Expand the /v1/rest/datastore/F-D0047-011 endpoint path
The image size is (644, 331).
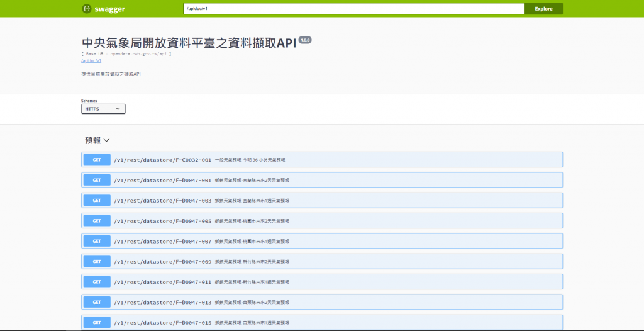[163, 282]
